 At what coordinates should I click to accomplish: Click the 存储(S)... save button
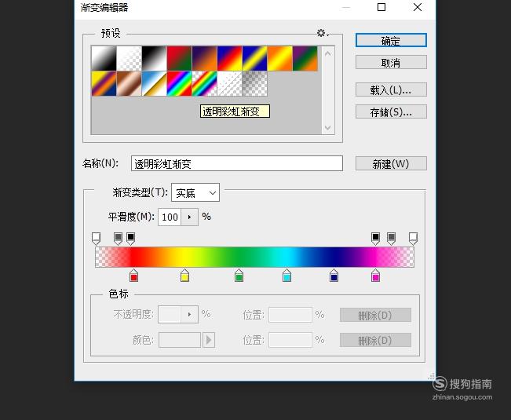point(391,111)
